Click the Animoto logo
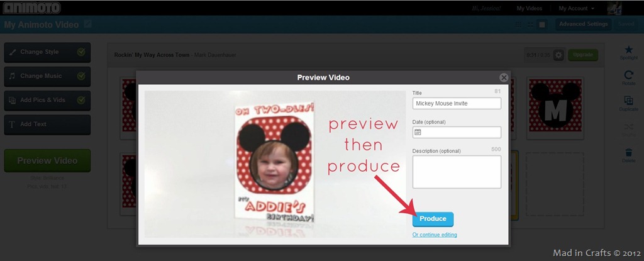 coord(31,8)
